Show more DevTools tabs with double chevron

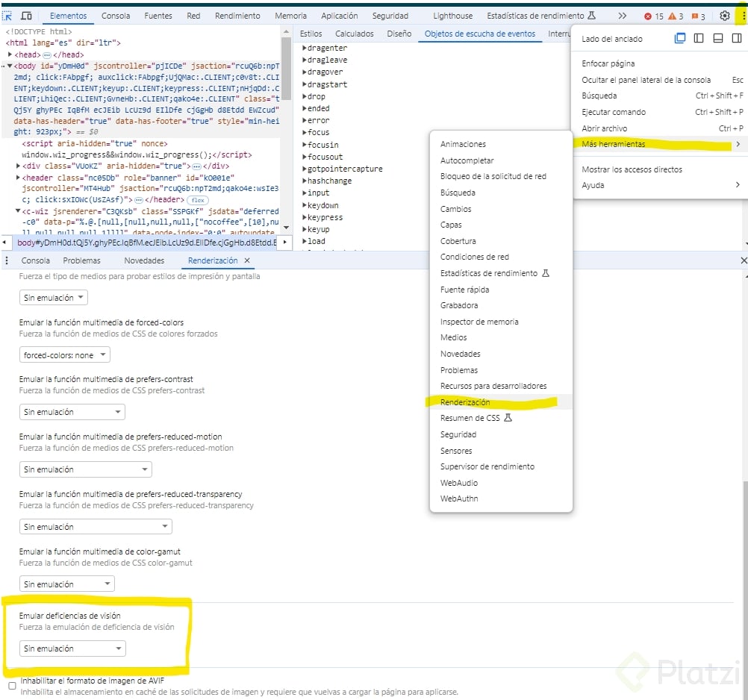(x=622, y=16)
